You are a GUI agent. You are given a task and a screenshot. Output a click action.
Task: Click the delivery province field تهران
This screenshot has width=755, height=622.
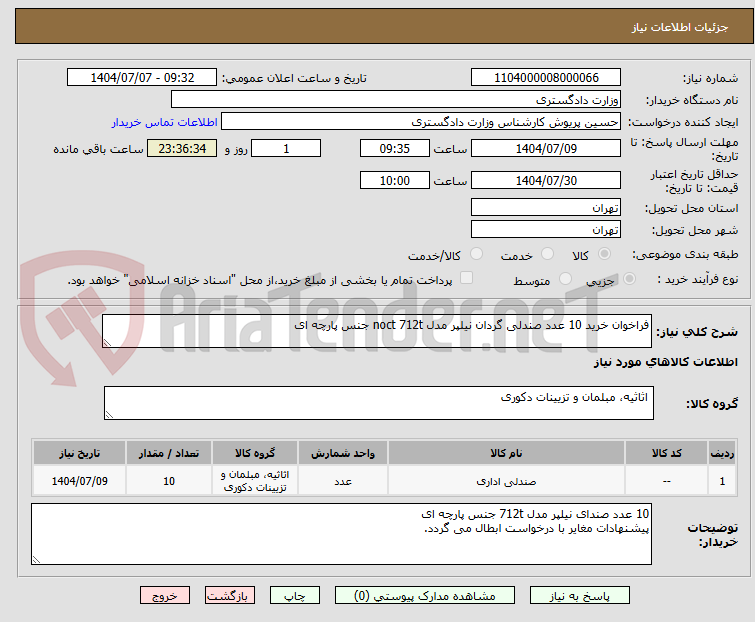546,207
